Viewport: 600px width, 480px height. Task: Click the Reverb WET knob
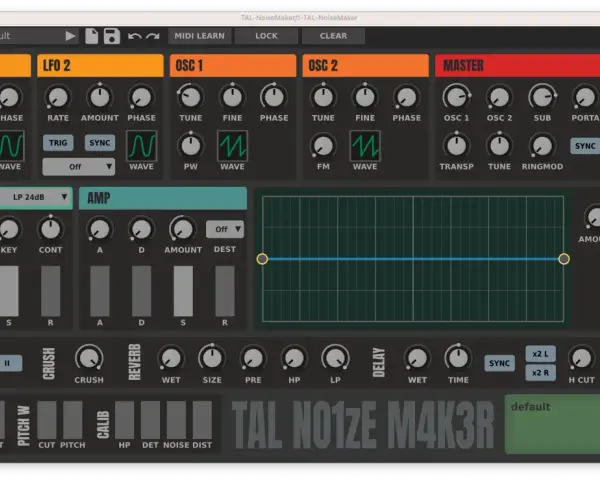[171, 359]
